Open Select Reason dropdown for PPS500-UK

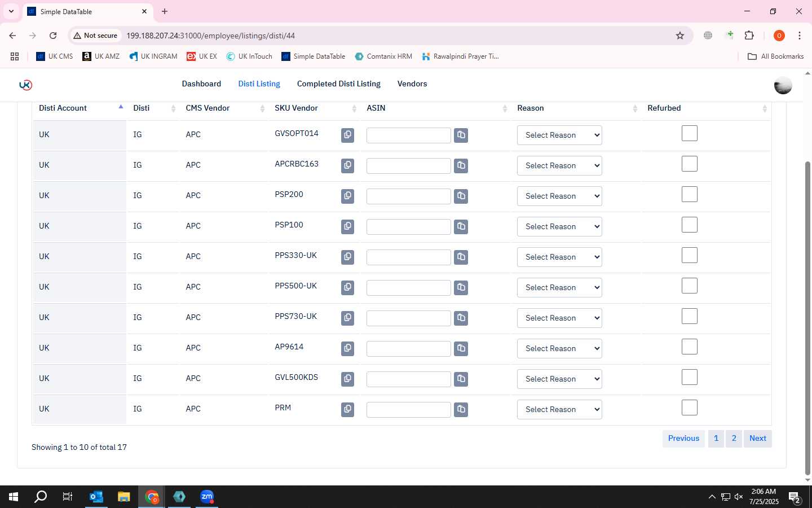click(x=559, y=287)
